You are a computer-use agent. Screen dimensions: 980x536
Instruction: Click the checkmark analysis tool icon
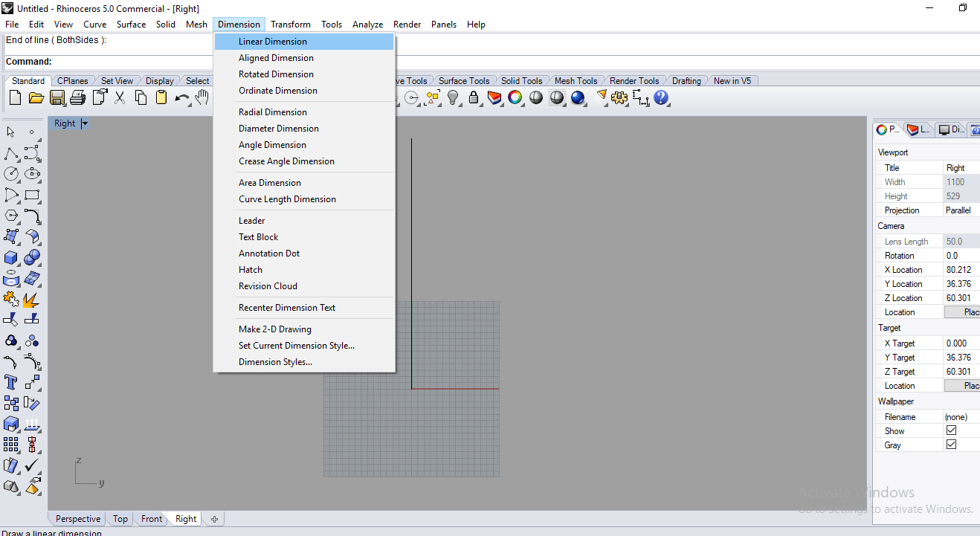click(32, 465)
